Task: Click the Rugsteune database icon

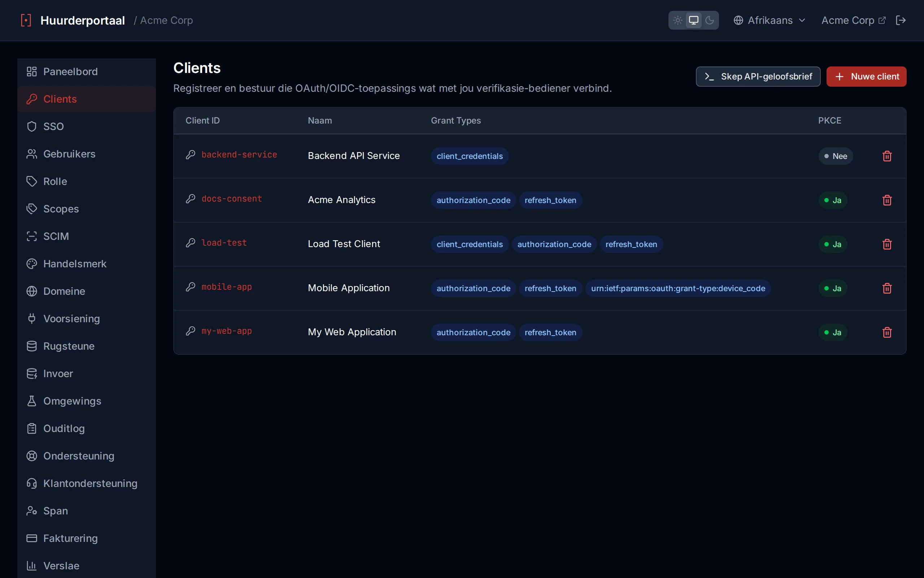Action: 32,346
